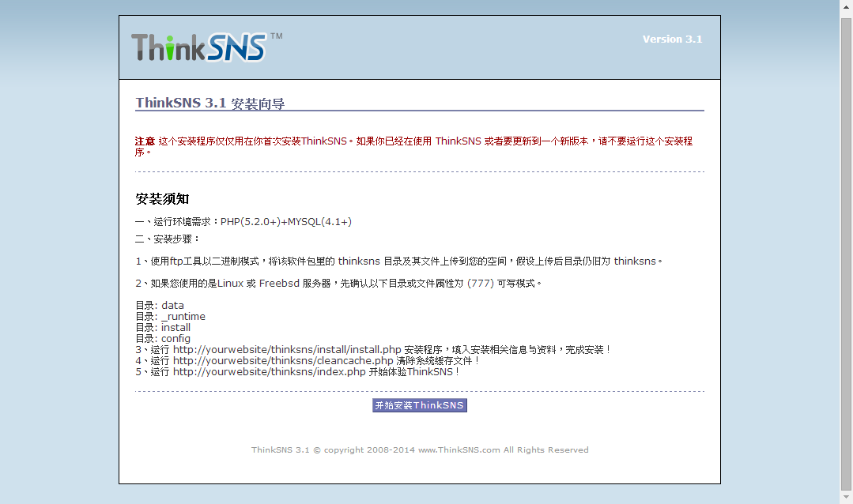This screenshot has height=504, width=853.
Task: Click the 开始安装ThinkSNS button
Action: (x=419, y=405)
